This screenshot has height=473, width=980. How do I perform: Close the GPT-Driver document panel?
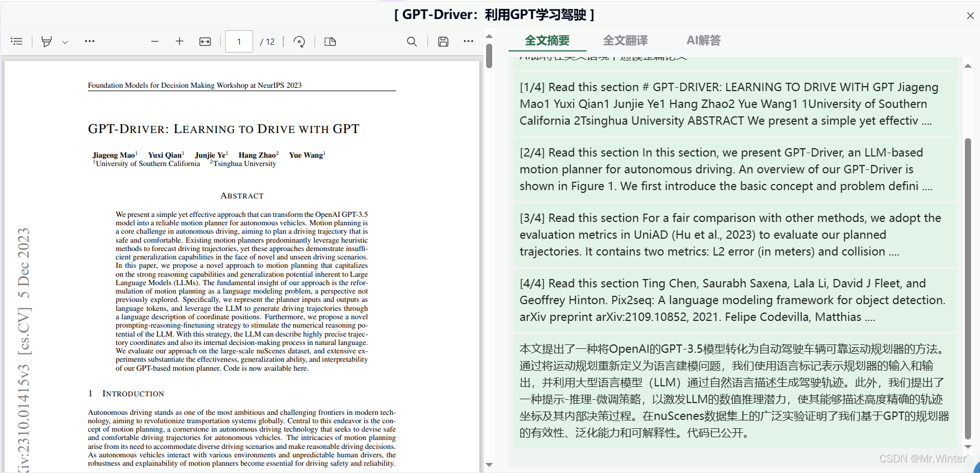(971, 16)
